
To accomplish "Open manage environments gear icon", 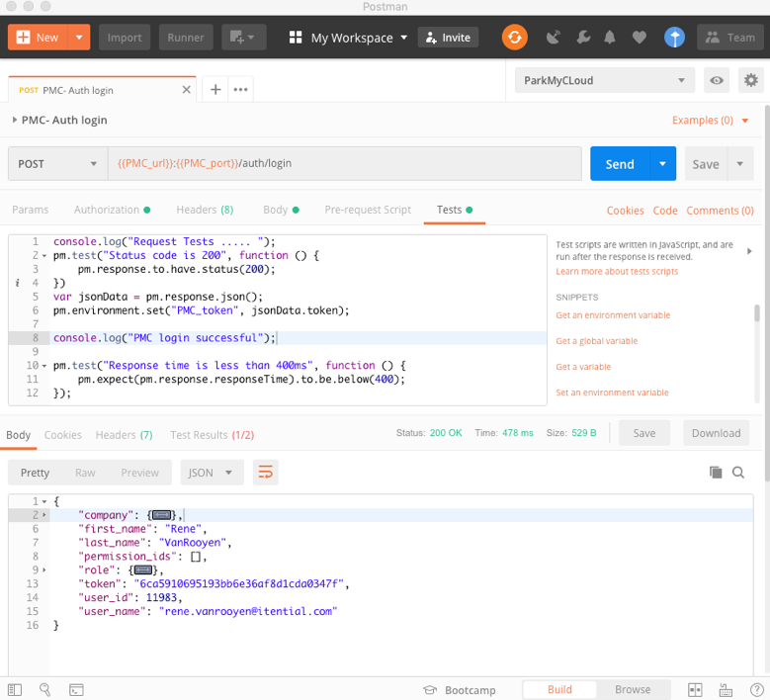I will [751, 80].
